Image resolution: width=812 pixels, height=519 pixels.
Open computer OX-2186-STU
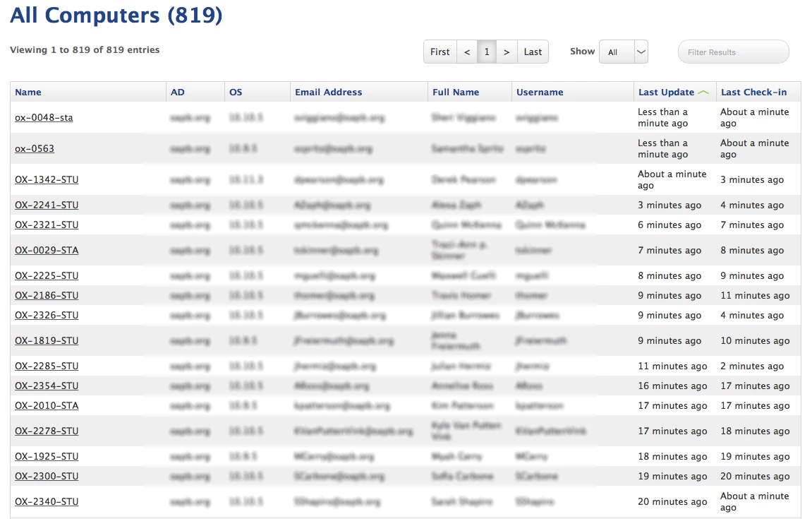coord(47,296)
